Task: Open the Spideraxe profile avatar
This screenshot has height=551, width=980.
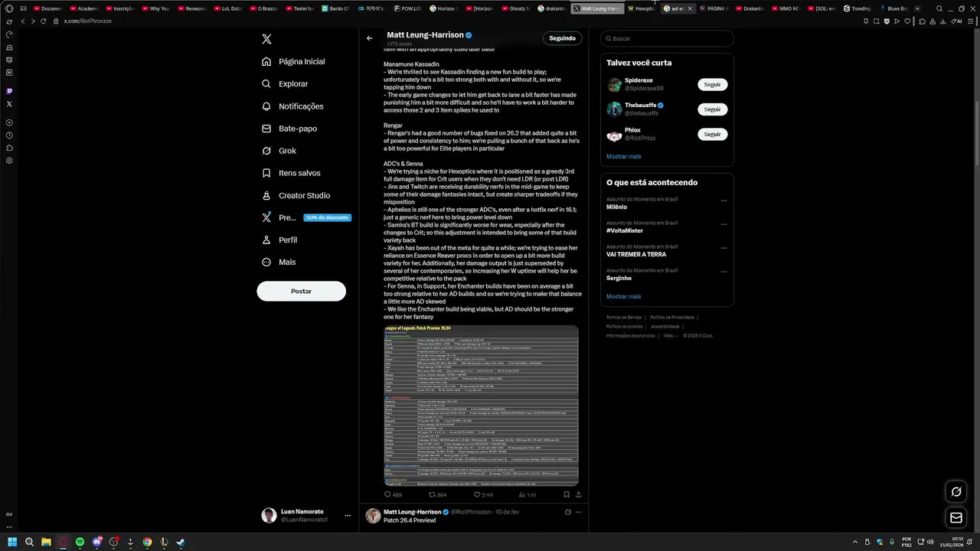Action: tap(614, 84)
